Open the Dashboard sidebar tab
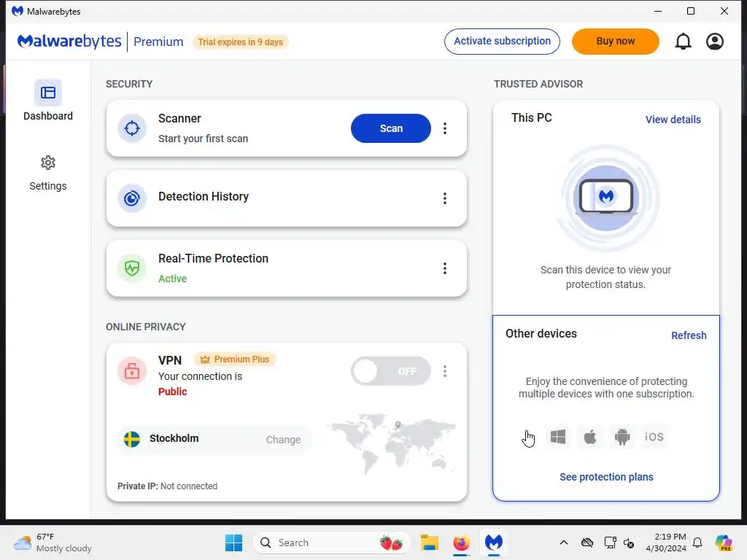Screen dimensions: 747x560 [47, 101]
